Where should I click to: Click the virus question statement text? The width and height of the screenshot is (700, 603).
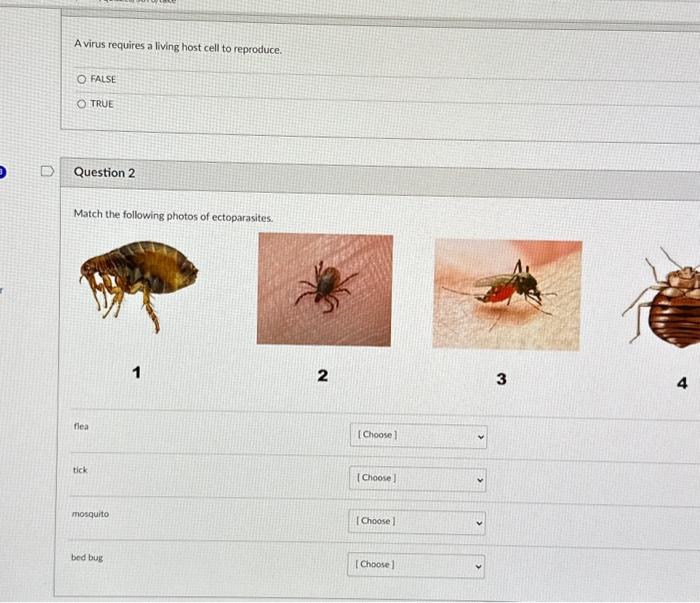[x=178, y=46]
